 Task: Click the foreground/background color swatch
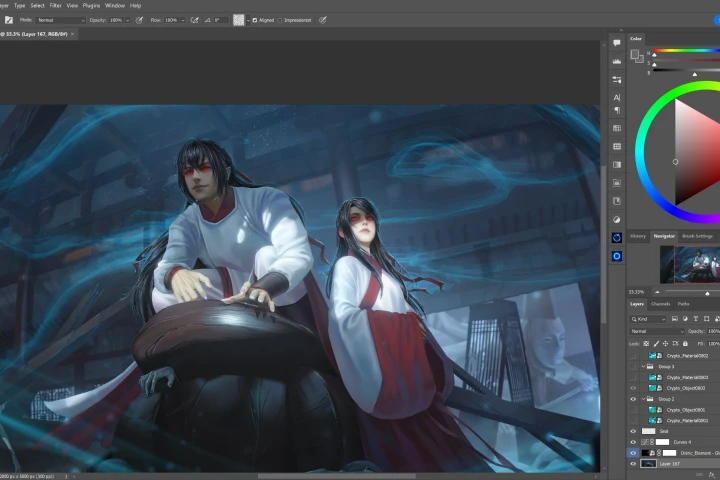pyautogui.click(x=636, y=56)
